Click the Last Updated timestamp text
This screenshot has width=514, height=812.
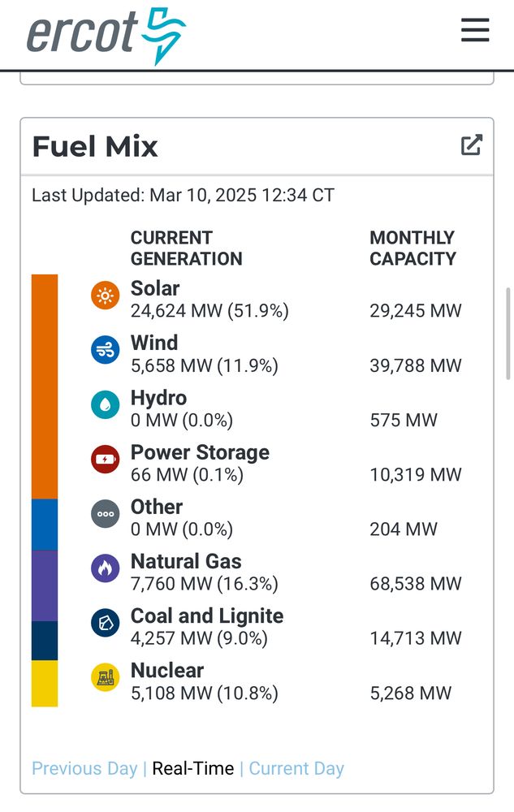(x=183, y=196)
